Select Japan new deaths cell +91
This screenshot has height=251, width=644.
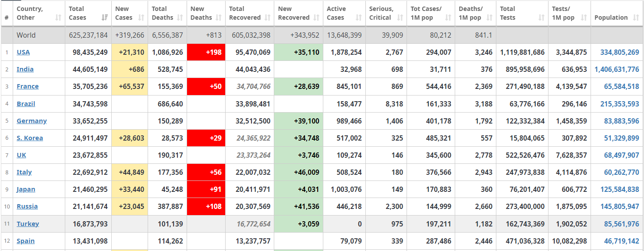206,189
